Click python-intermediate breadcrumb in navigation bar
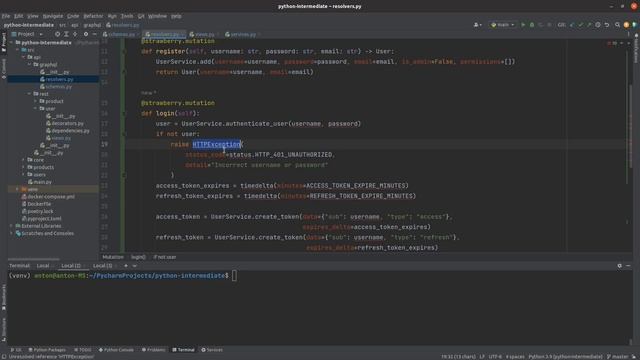Viewport: 640px width, 360px height. [29, 25]
